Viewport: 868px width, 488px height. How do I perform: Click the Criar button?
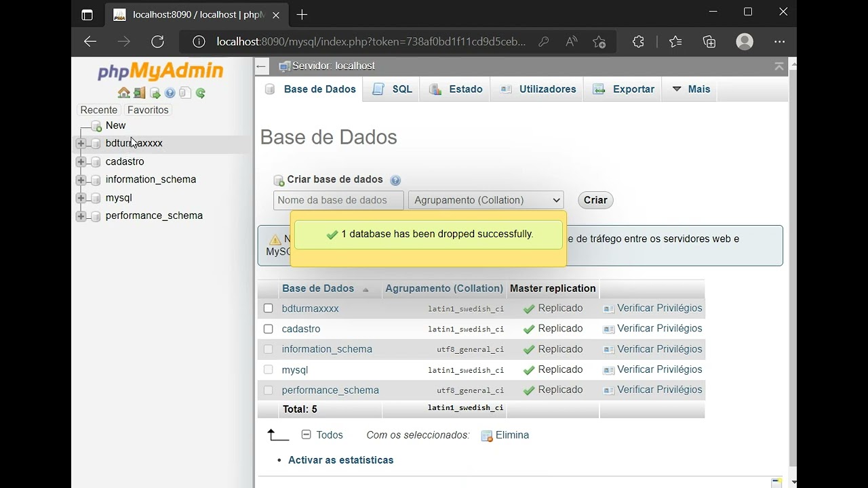tap(595, 200)
